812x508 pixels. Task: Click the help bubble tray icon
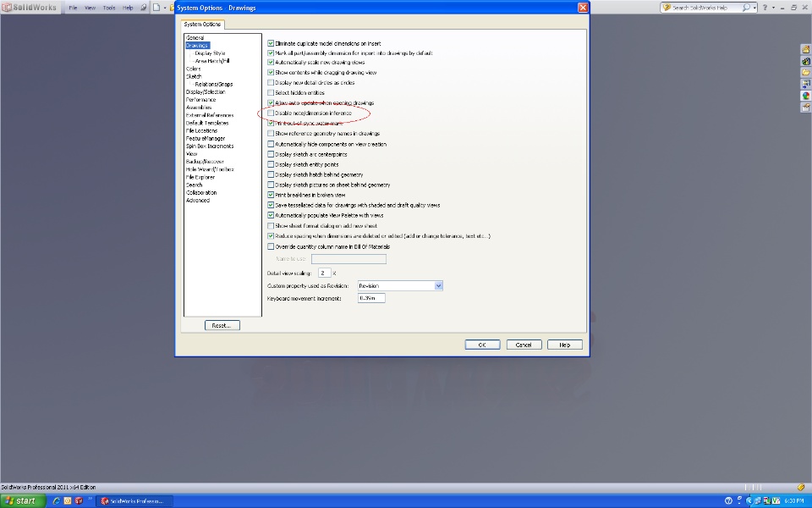coord(728,500)
